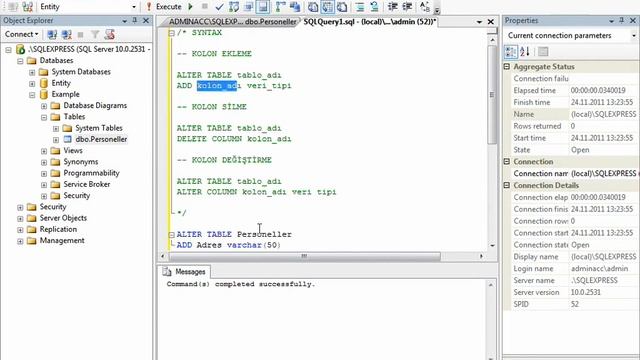
Task: Select the Programmability folder
Action: (91, 173)
